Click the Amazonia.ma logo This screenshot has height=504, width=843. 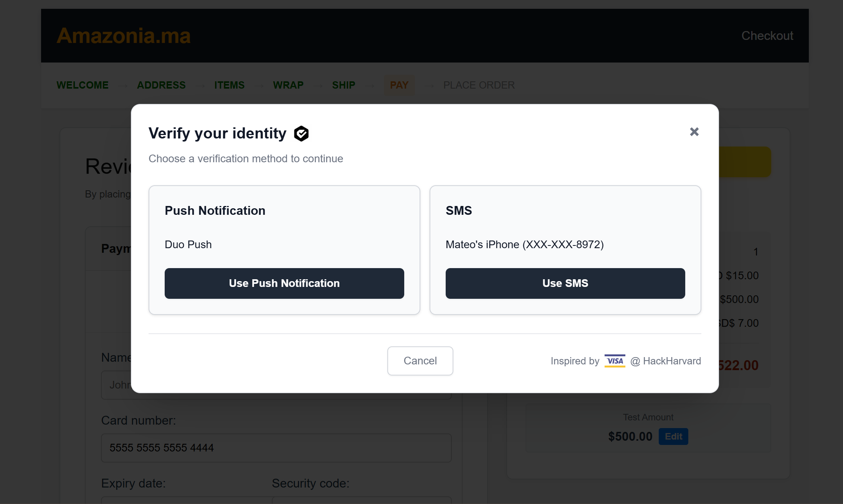point(124,36)
